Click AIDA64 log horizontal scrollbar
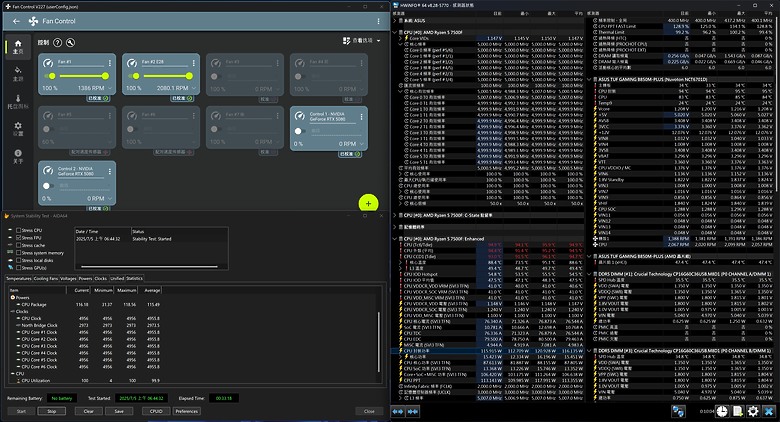 click(149, 267)
